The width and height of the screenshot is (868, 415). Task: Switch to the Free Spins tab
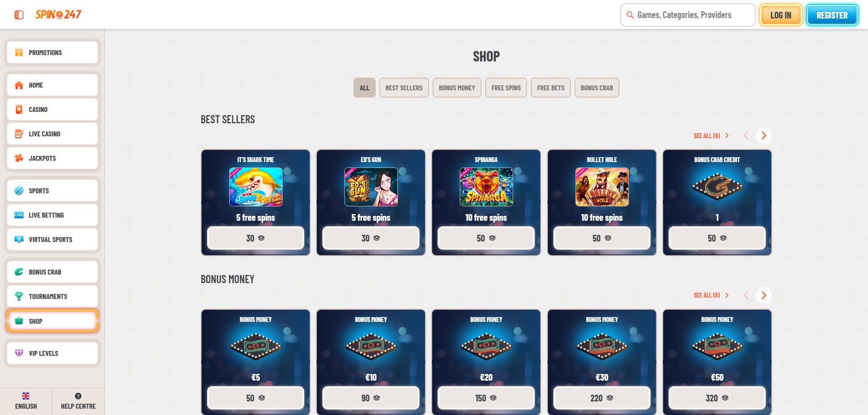tap(506, 88)
